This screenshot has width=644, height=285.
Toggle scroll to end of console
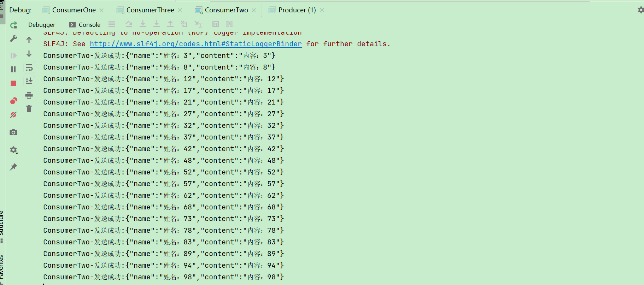pyautogui.click(x=29, y=81)
